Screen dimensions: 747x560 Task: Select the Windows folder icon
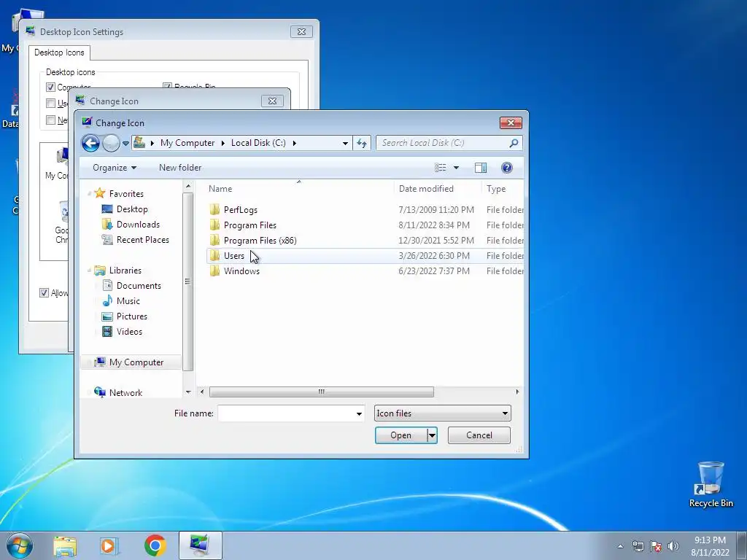215,271
